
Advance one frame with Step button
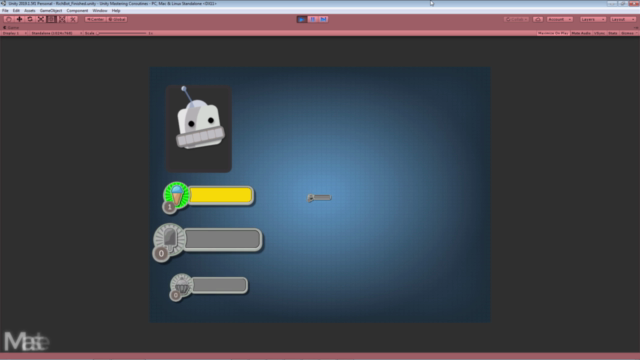[323, 19]
